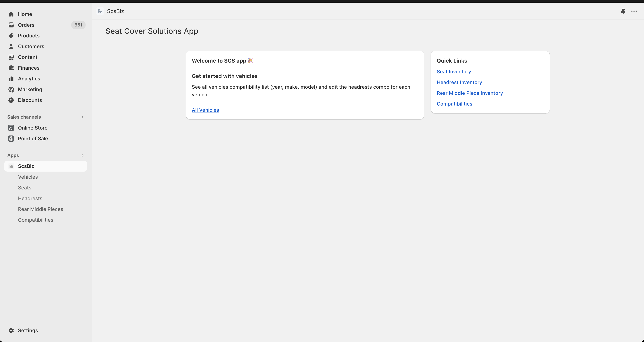Viewport: 644px width, 342px height.
Task: Click the Products tag icon
Action: [11, 36]
